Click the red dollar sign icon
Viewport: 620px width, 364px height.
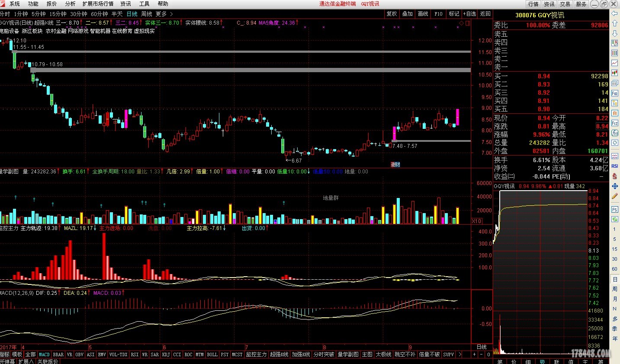pos(614,176)
